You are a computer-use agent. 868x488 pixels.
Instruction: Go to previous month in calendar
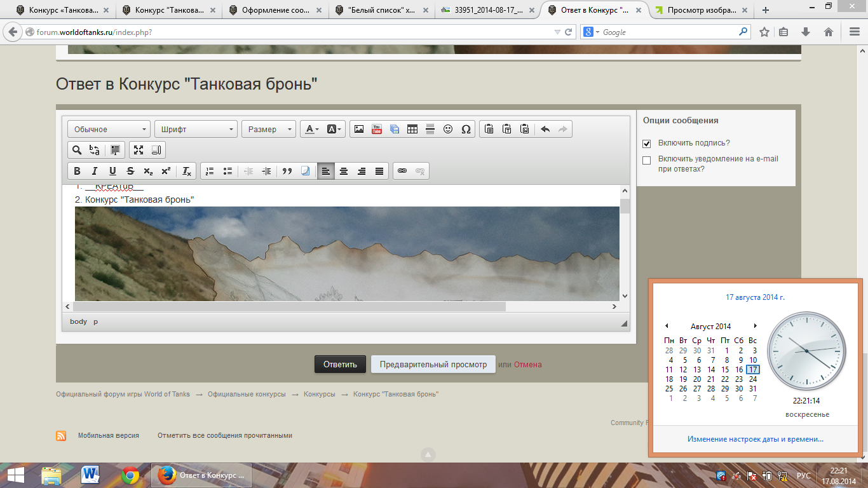tap(667, 326)
